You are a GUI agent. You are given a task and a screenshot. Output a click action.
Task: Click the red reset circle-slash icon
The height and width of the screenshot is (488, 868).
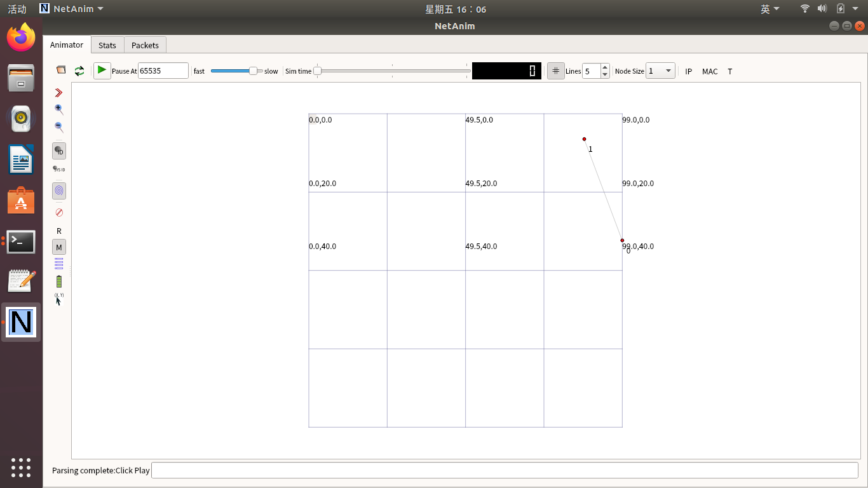click(59, 212)
